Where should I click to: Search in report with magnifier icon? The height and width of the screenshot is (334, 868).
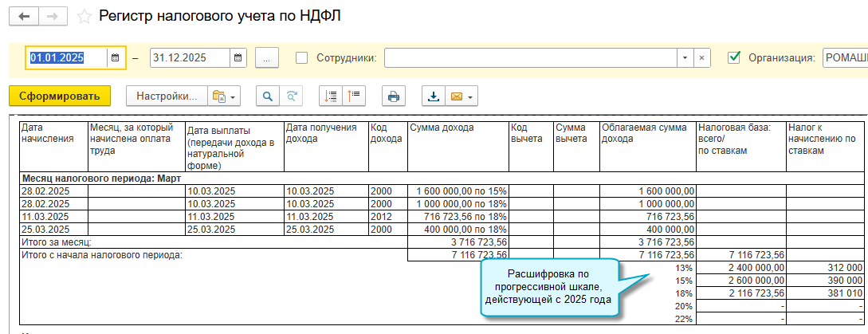point(267,96)
